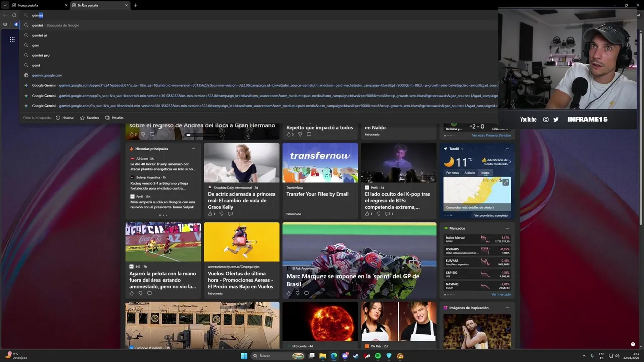Open a new tab with plus button
644x362 pixels.
click(135, 5)
